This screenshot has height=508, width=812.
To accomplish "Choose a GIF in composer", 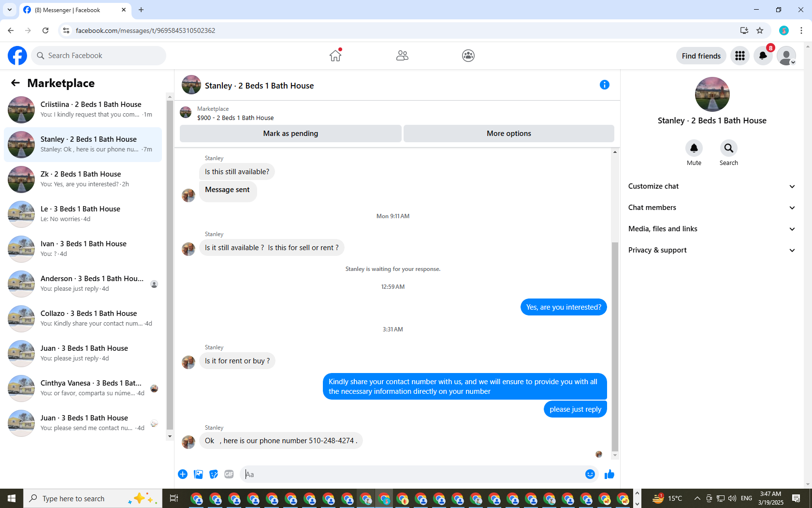I will click(x=229, y=474).
